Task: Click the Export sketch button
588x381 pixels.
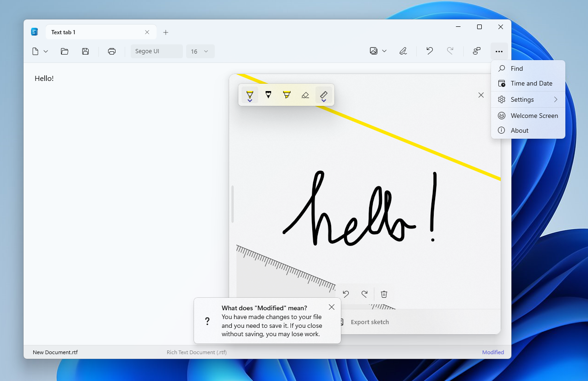Action: 364,322
